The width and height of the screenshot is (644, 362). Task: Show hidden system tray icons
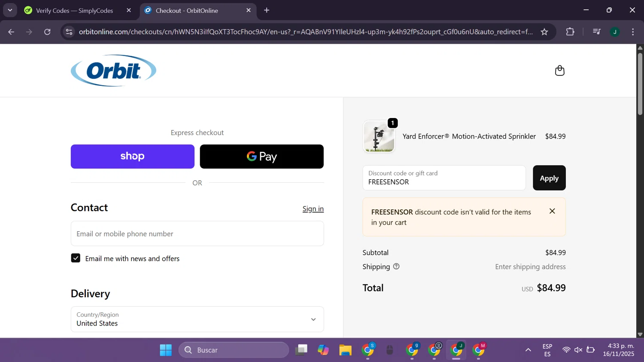(528, 350)
